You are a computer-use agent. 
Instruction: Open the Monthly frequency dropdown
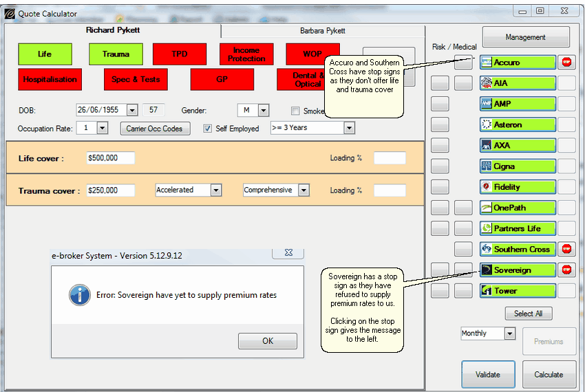coord(509,334)
